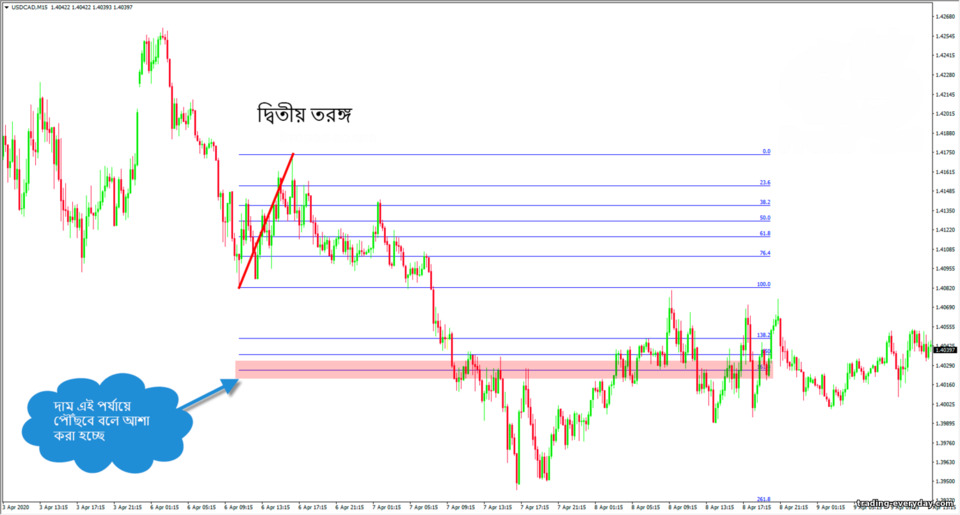Click the 1.42545 price axis label

(945, 36)
